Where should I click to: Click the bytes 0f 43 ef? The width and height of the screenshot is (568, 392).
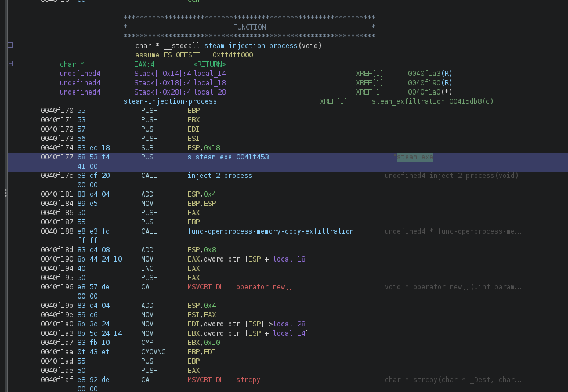(x=93, y=352)
